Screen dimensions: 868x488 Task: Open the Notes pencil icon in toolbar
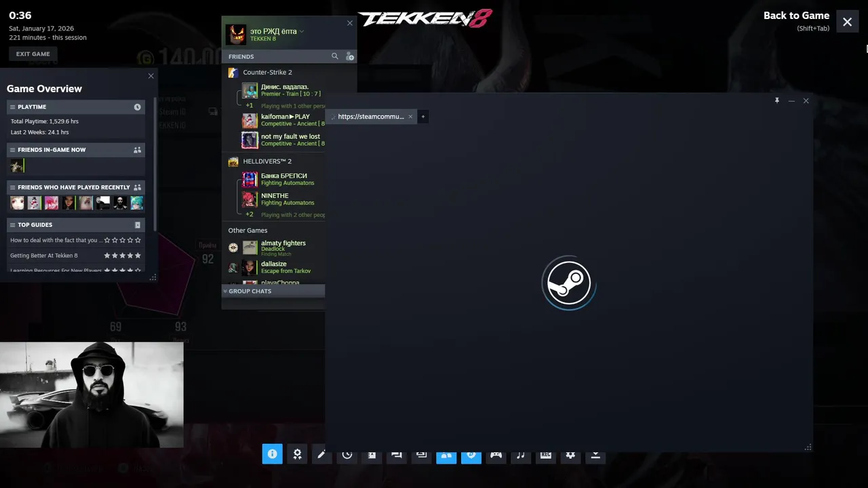pos(322,454)
